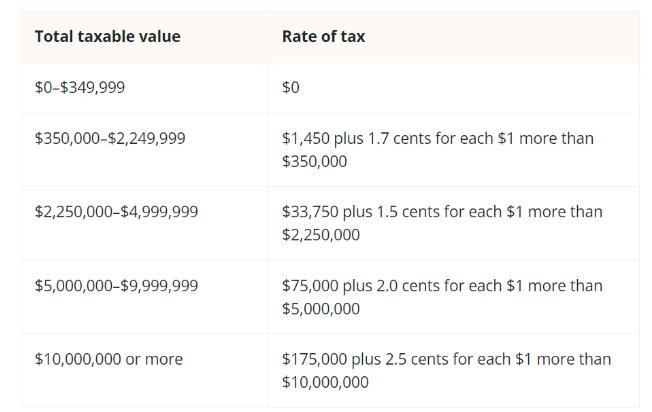
Task: Select the '$10,000,000 or more' cell
Action: coord(108,359)
